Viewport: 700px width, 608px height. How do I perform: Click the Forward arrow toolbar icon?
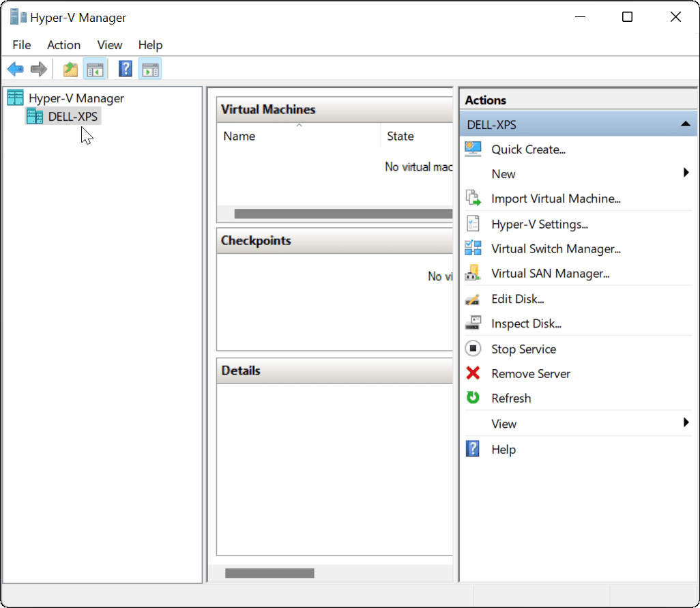click(39, 69)
